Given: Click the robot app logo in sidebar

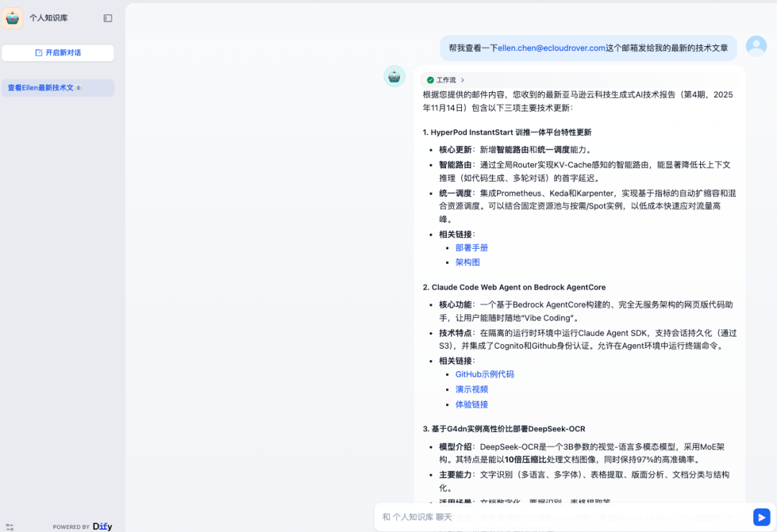Looking at the screenshot, I should (12, 18).
